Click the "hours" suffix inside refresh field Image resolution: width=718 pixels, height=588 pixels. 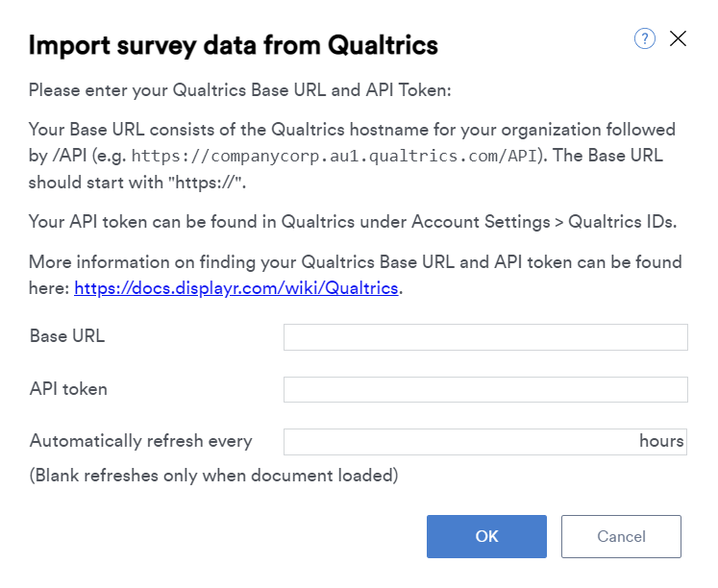point(661,441)
